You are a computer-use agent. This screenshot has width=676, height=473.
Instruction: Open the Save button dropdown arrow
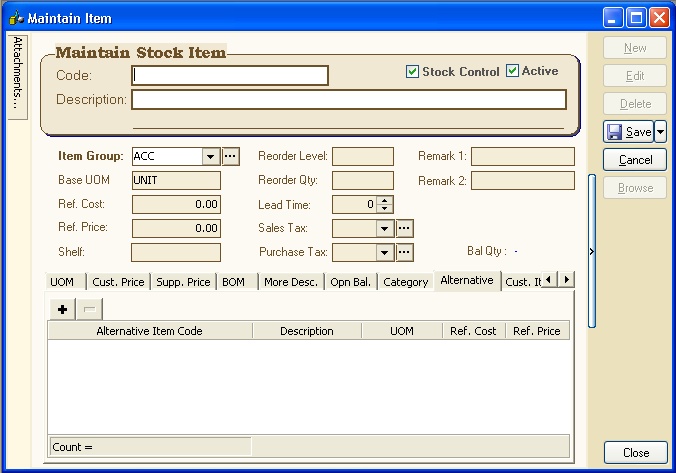coord(660,132)
